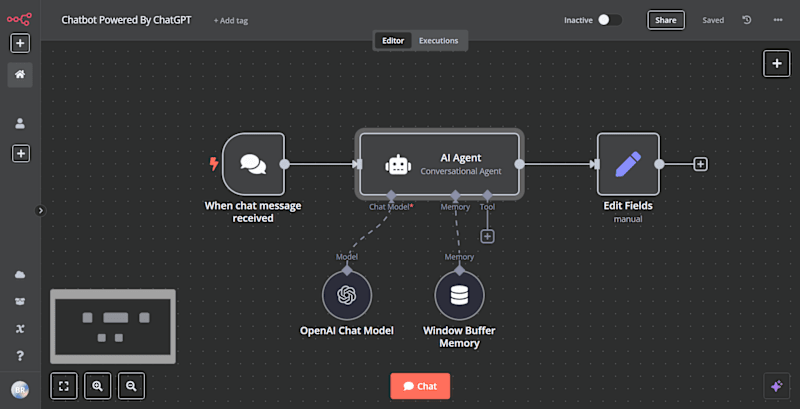Click the plus button below person icon
800x409 pixels.
[x=20, y=154]
